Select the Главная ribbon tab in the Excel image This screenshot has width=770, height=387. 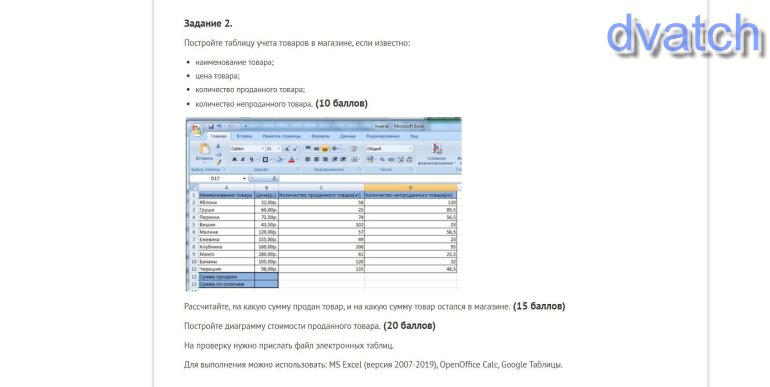pyautogui.click(x=219, y=136)
